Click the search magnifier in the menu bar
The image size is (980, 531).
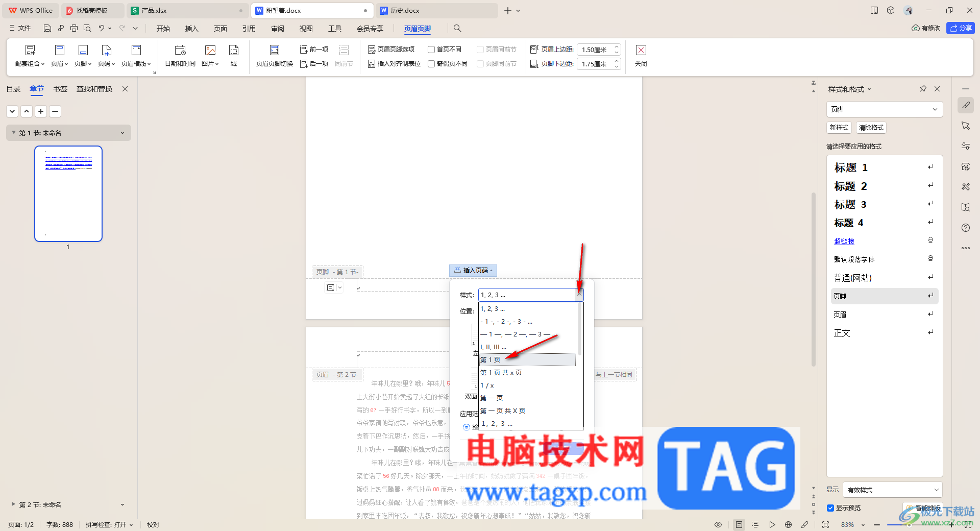pyautogui.click(x=457, y=29)
